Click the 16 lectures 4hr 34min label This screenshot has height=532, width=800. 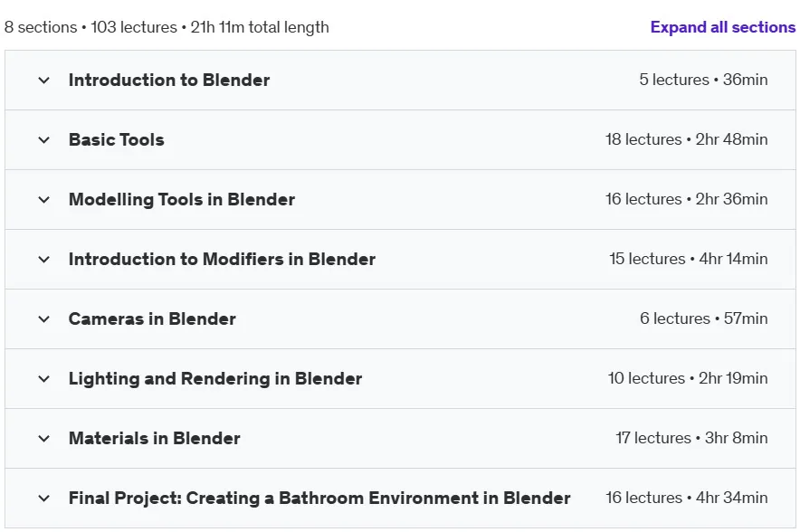coord(686,498)
